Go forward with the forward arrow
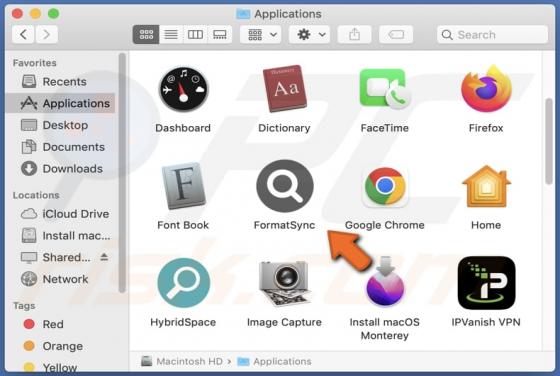 point(46,35)
